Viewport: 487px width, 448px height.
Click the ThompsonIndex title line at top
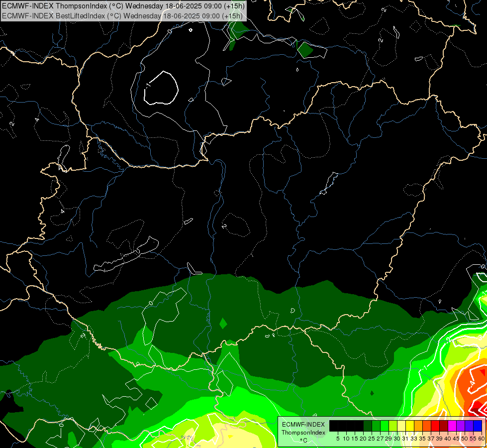tap(123, 6)
